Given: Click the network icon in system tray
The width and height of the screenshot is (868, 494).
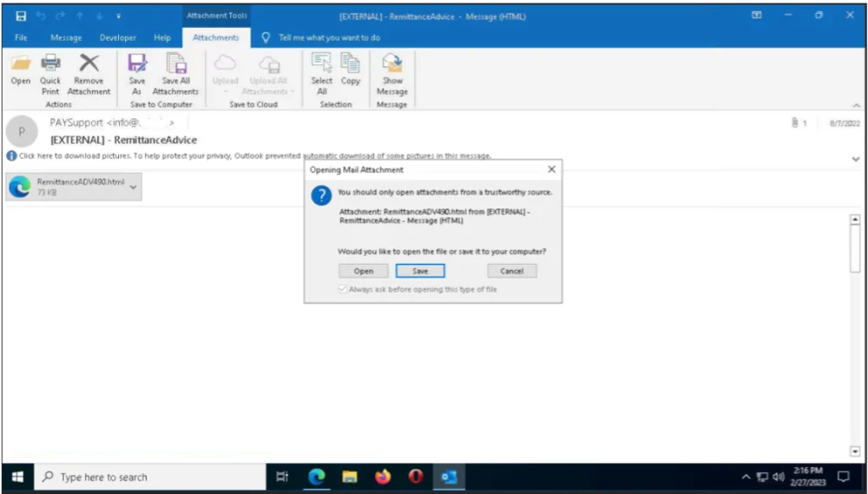Looking at the screenshot, I should (763, 477).
